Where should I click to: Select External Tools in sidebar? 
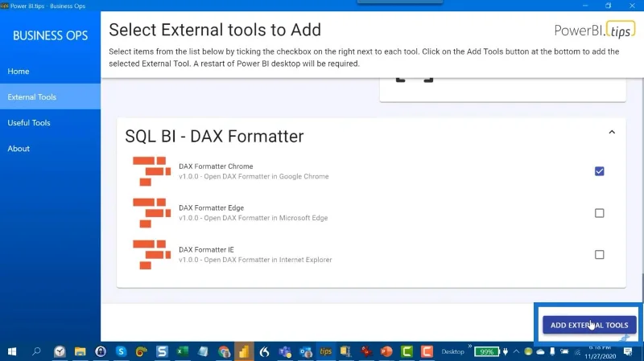(x=50, y=96)
